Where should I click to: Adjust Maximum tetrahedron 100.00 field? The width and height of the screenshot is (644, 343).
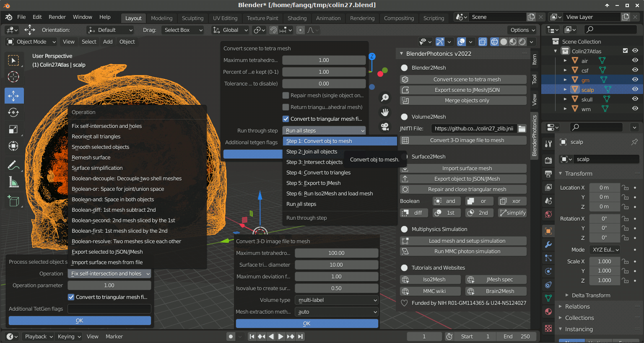coord(337,253)
